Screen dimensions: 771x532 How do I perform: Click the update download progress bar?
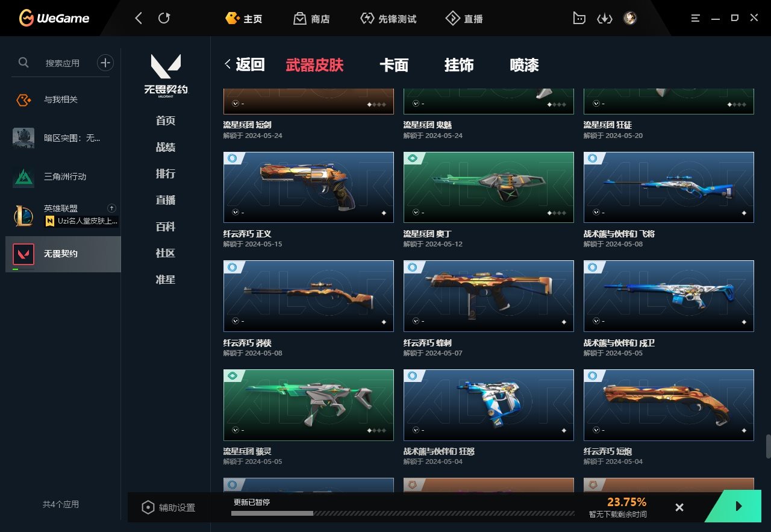(x=403, y=513)
